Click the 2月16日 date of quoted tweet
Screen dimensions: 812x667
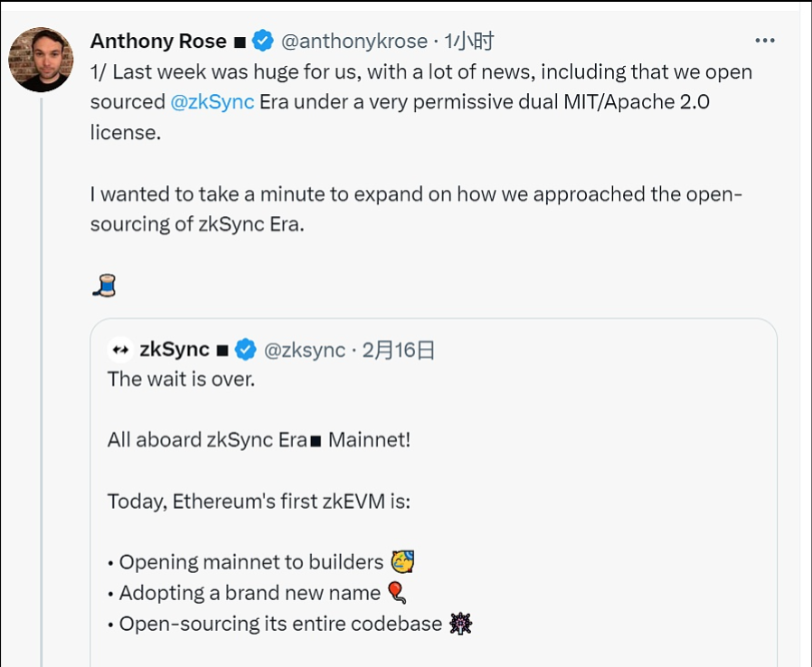pyautogui.click(x=399, y=349)
